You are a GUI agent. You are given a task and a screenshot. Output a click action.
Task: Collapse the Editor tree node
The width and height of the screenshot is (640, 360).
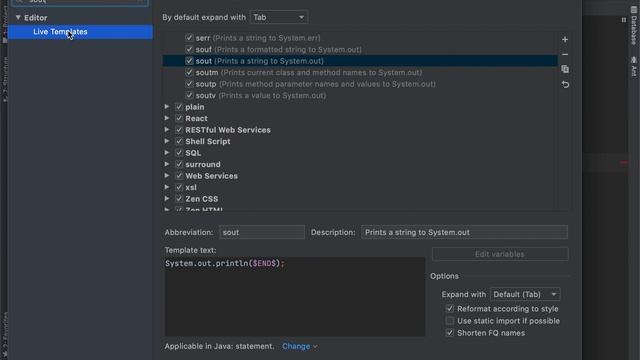point(18,18)
